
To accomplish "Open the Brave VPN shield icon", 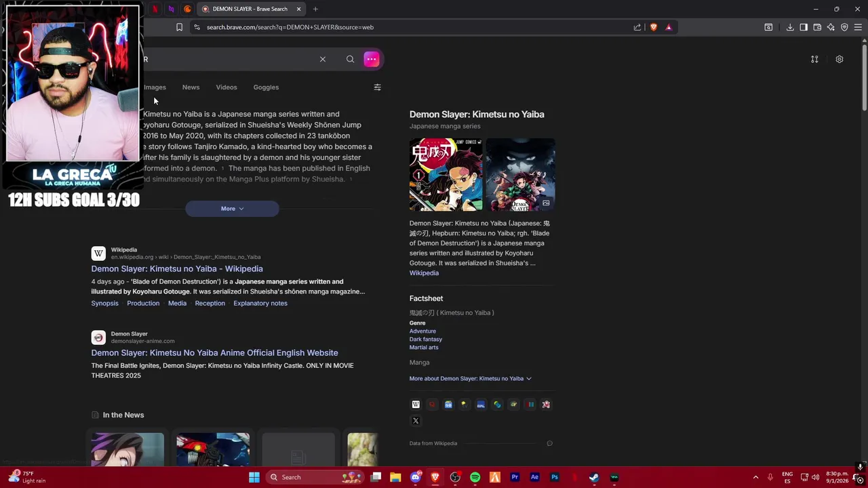I will 844,27.
